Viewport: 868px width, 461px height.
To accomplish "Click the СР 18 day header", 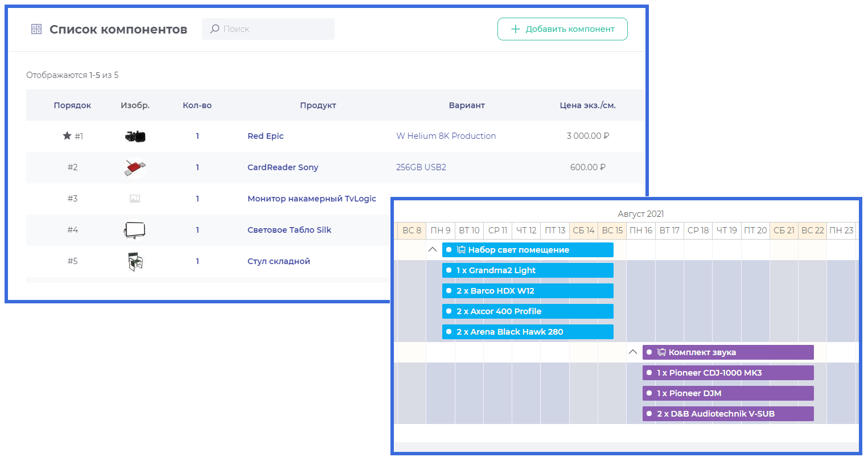I will [x=698, y=230].
